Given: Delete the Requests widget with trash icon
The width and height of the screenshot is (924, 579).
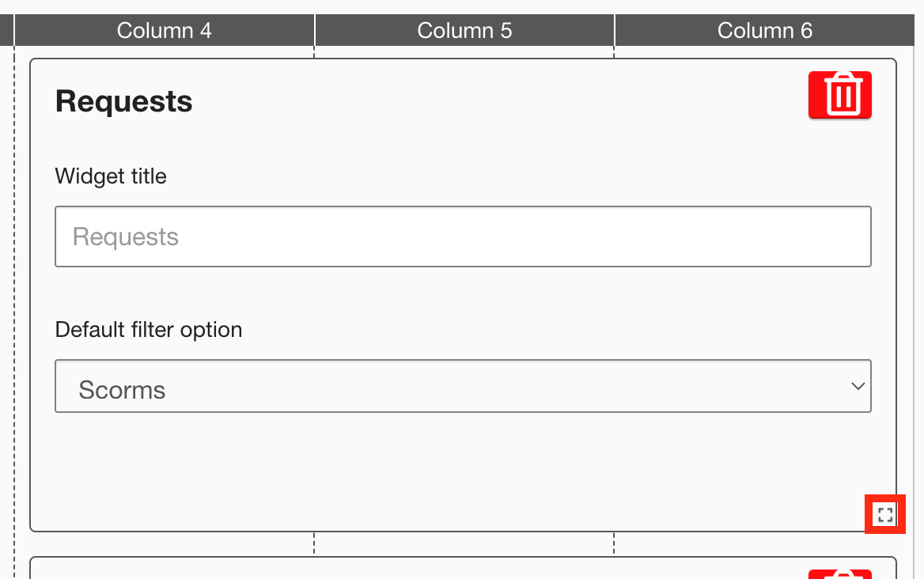Looking at the screenshot, I should point(839,95).
